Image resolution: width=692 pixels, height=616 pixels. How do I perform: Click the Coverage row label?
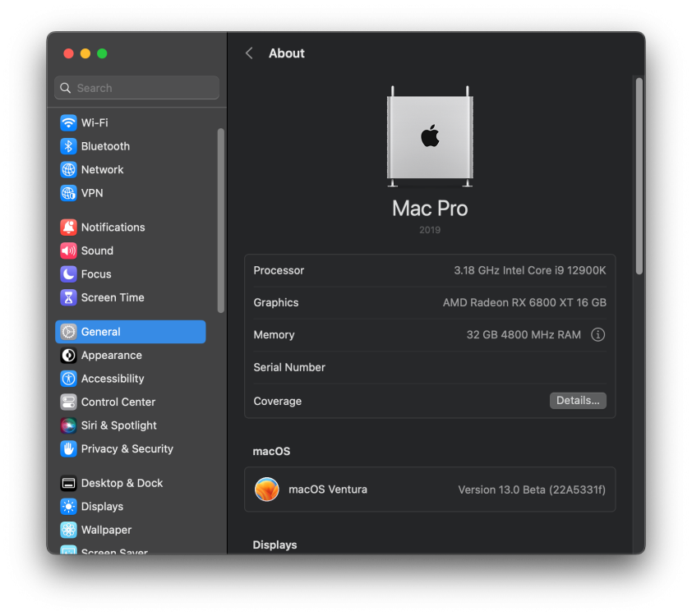[x=278, y=401]
